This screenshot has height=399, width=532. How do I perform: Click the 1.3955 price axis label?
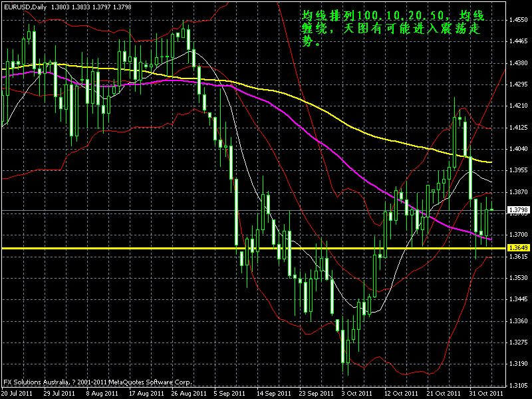click(x=519, y=170)
